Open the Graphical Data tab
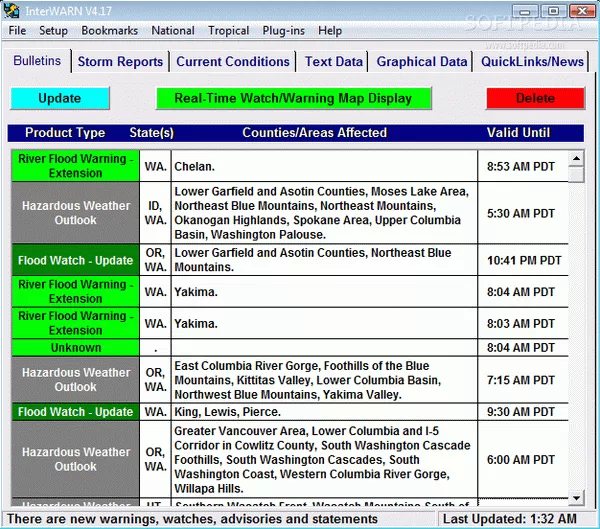 422,62
